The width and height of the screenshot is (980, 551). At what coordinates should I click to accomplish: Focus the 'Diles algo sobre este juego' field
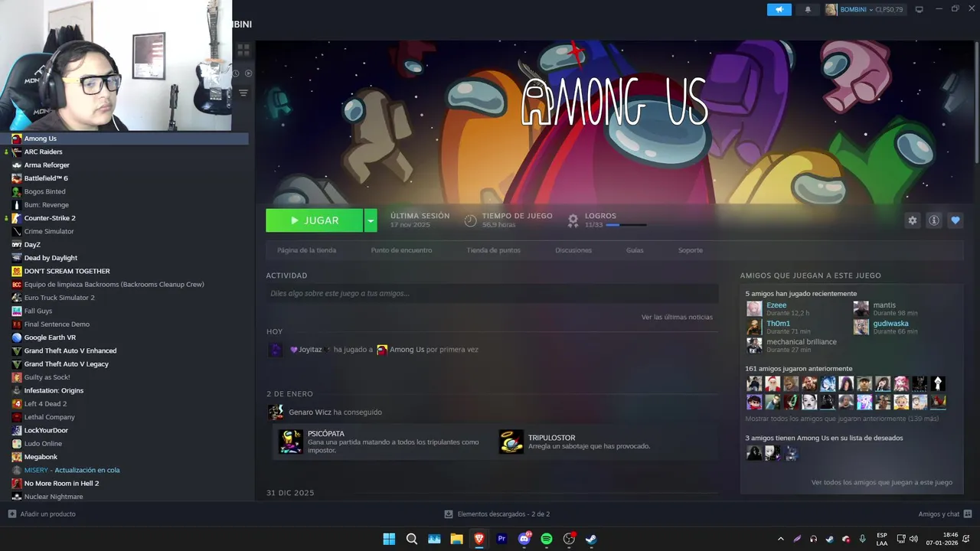point(492,293)
